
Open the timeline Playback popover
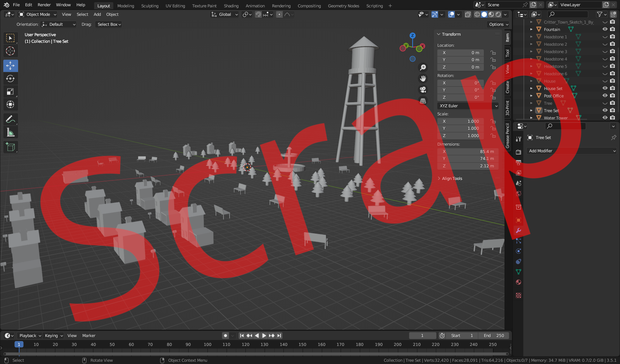[30, 336]
